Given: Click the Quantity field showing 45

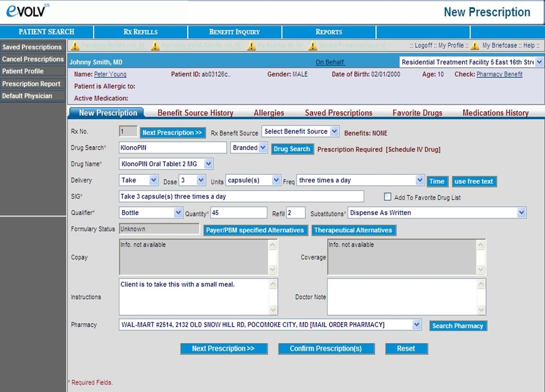Looking at the screenshot, I should point(239,213).
